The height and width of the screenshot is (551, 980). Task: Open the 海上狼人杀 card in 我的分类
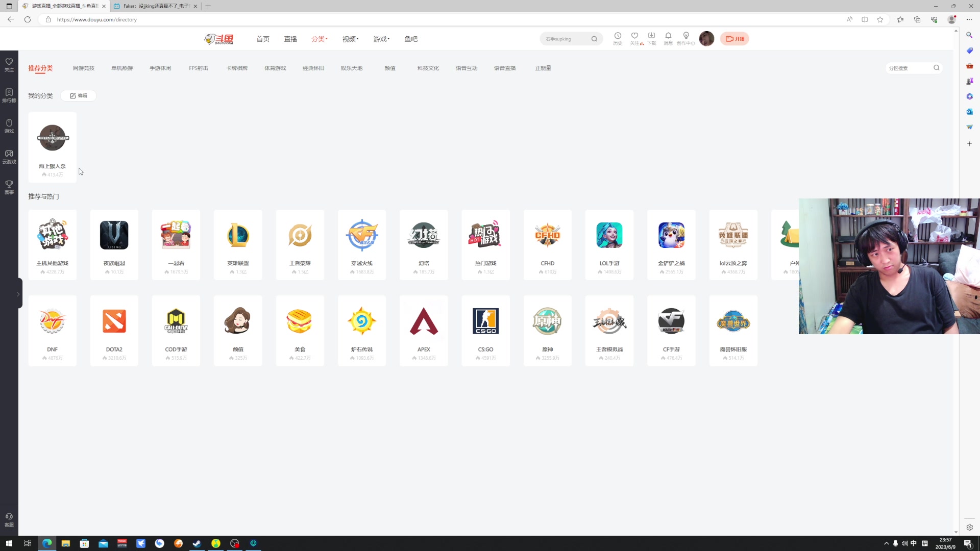tap(52, 147)
